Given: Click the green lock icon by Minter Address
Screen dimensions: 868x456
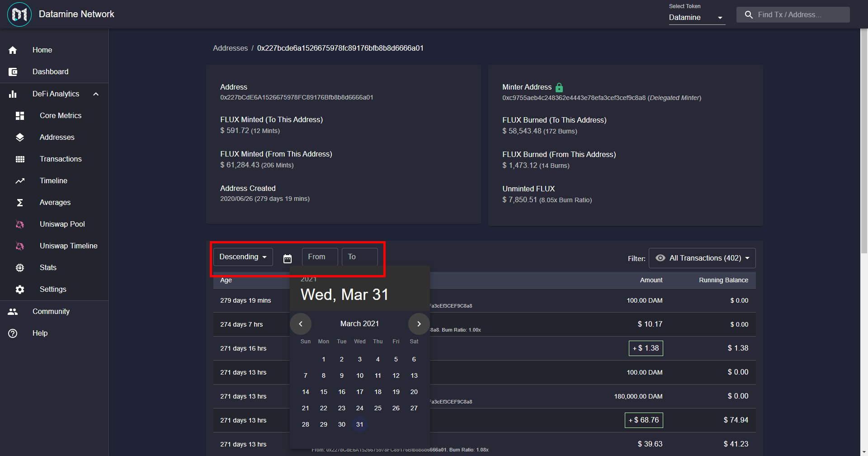Looking at the screenshot, I should coord(559,87).
